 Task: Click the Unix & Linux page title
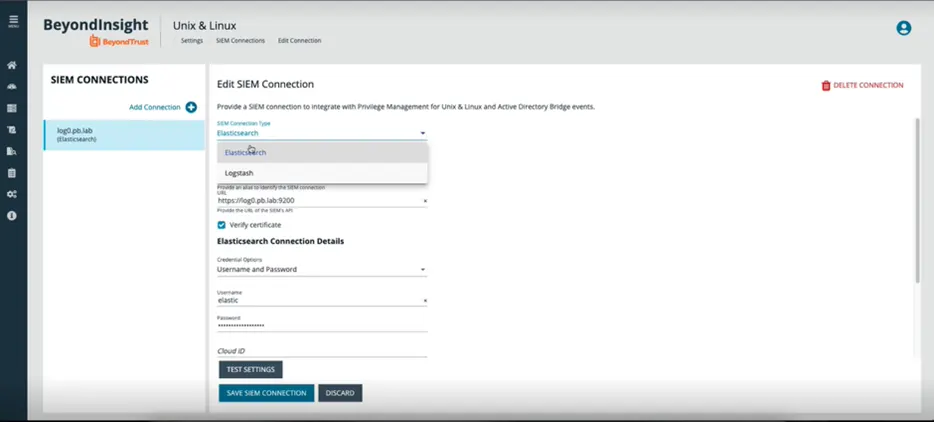tap(204, 26)
